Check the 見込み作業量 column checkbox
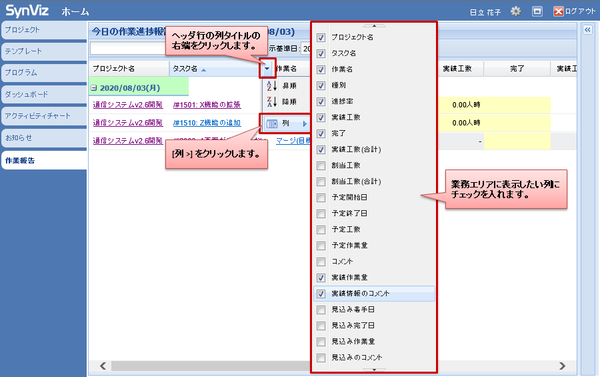Screen dimensions: 600x377 [x=321, y=342]
